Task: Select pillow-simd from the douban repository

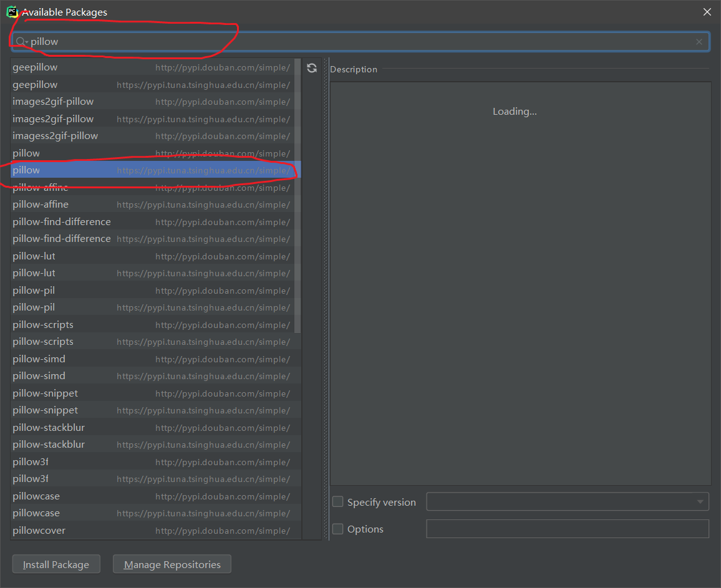Action: 155,359
